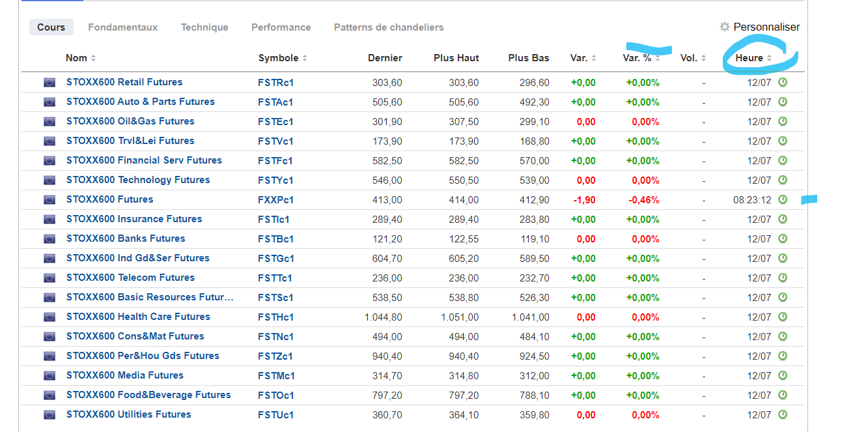Click flag icon beside STOXX600 Oil&Gas Futures

coord(49,122)
